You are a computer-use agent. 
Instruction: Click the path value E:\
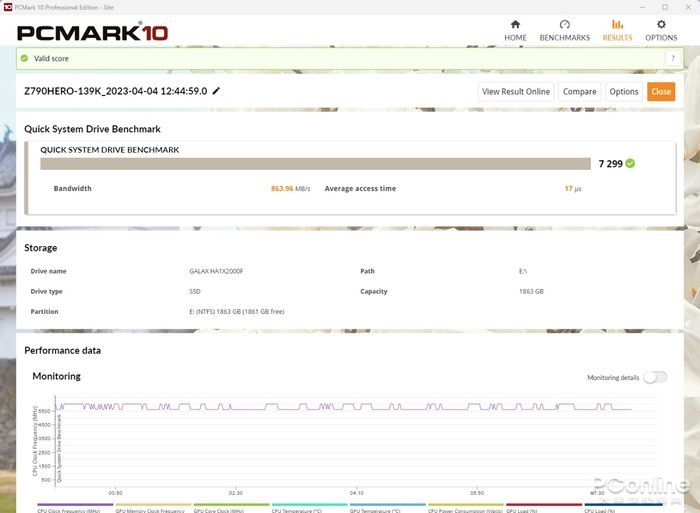tap(523, 271)
